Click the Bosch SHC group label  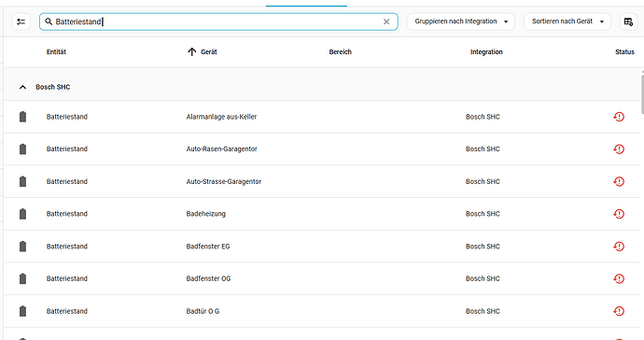pos(53,87)
